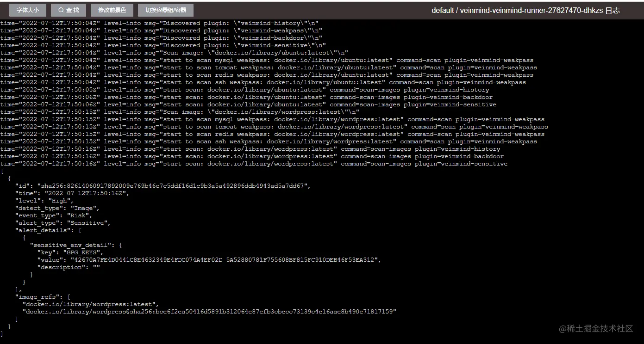Screen dimensions: 644x344
Task: Select the mysql weakpass ubuntu:latest log line
Action: [x=267, y=60]
